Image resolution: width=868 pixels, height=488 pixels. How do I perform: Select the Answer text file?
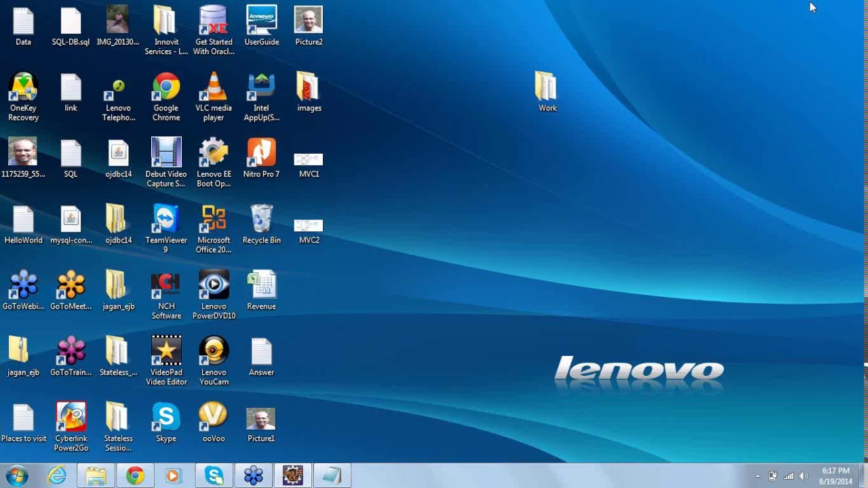[x=261, y=357]
